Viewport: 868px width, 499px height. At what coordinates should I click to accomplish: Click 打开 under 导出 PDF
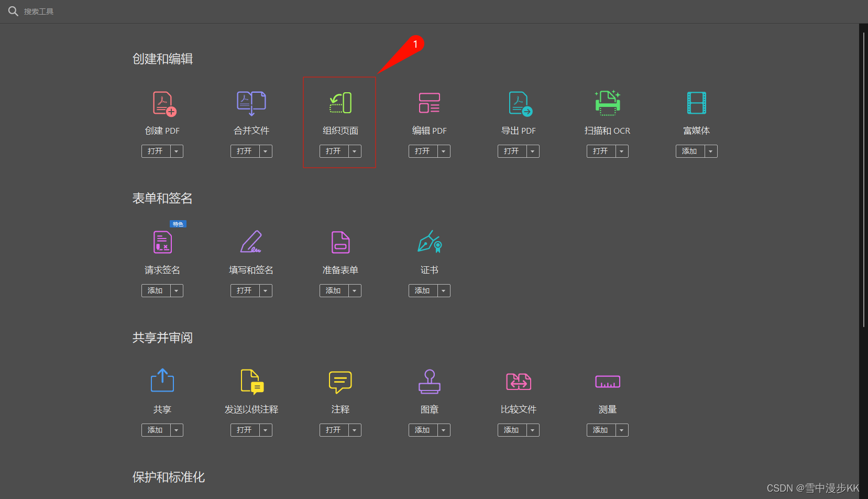click(x=512, y=151)
